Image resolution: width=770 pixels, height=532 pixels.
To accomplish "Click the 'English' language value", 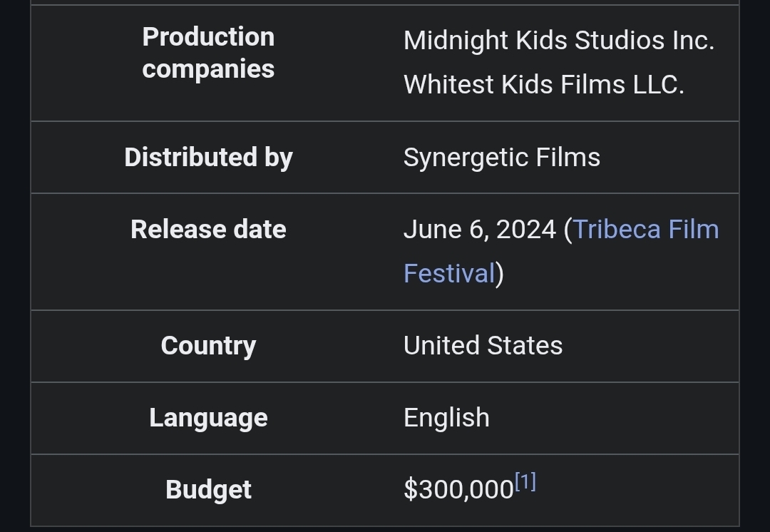I will [446, 418].
